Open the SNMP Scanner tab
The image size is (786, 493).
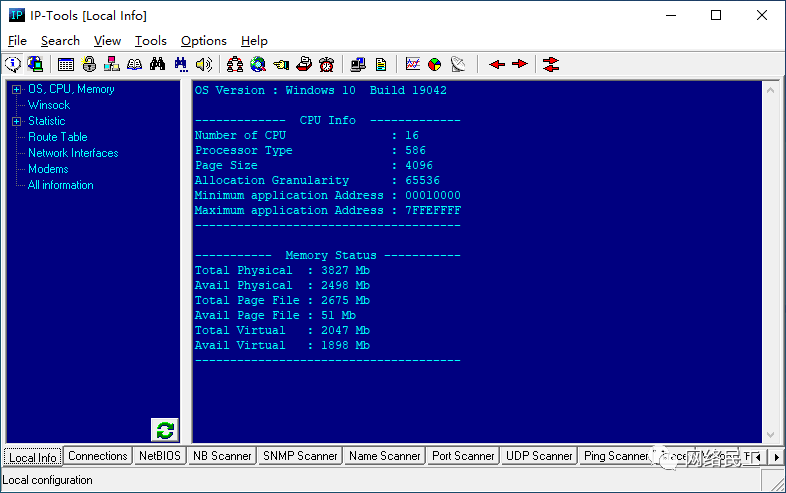[300, 456]
